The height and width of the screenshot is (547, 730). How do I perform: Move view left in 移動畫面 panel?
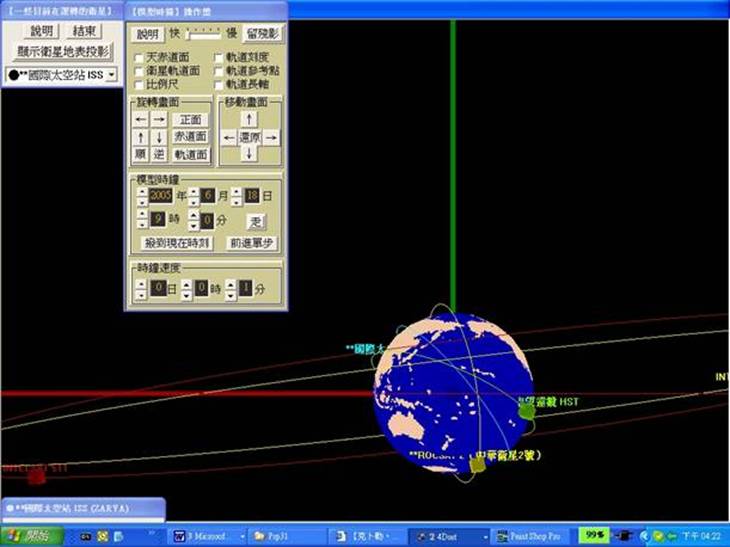click(x=229, y=137)
